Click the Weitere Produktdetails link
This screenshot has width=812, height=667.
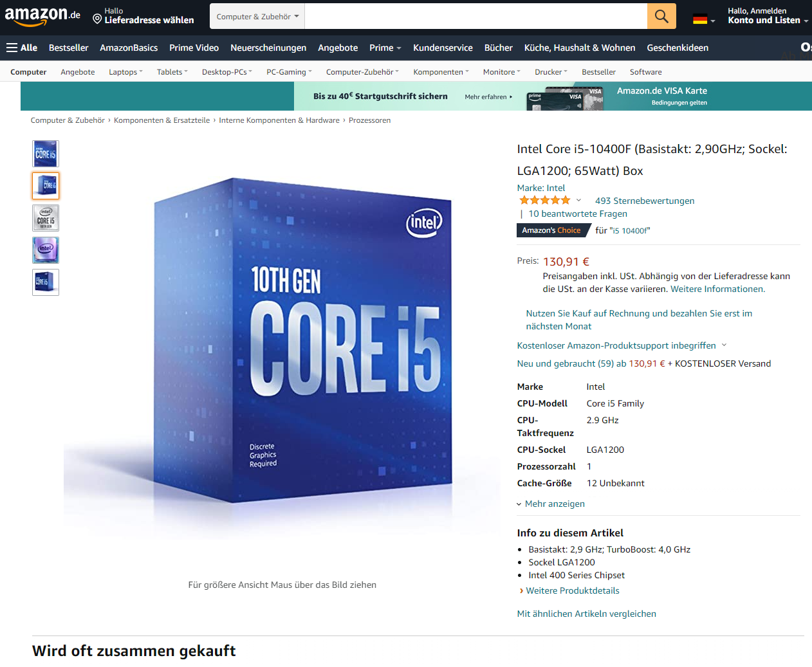[x=573, y=590]
